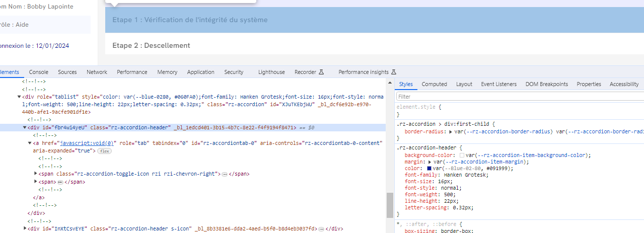Open Etape 2 : Descellement accordion

[151, 45]
